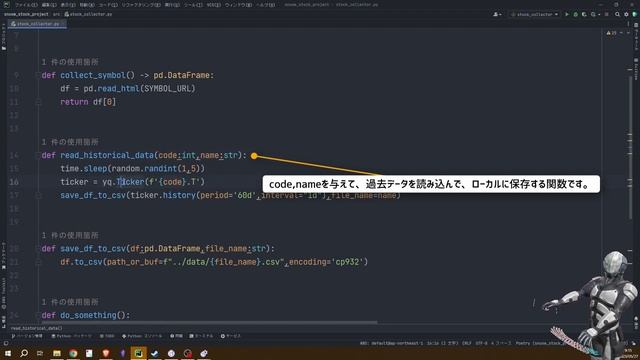Collapse the collect_symbol function fold marker
Viewport: 640px width, 360px height.
pyautogui.click(x=38, y=75)
